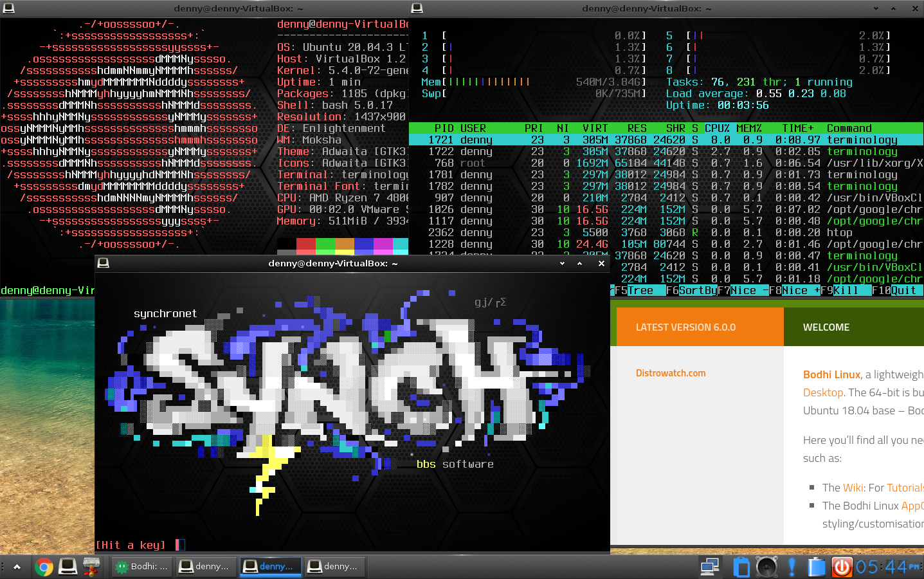Click the 'bbs software' text in the front terminal
Viewport: 924px width, 579px height.
[455, 464]
